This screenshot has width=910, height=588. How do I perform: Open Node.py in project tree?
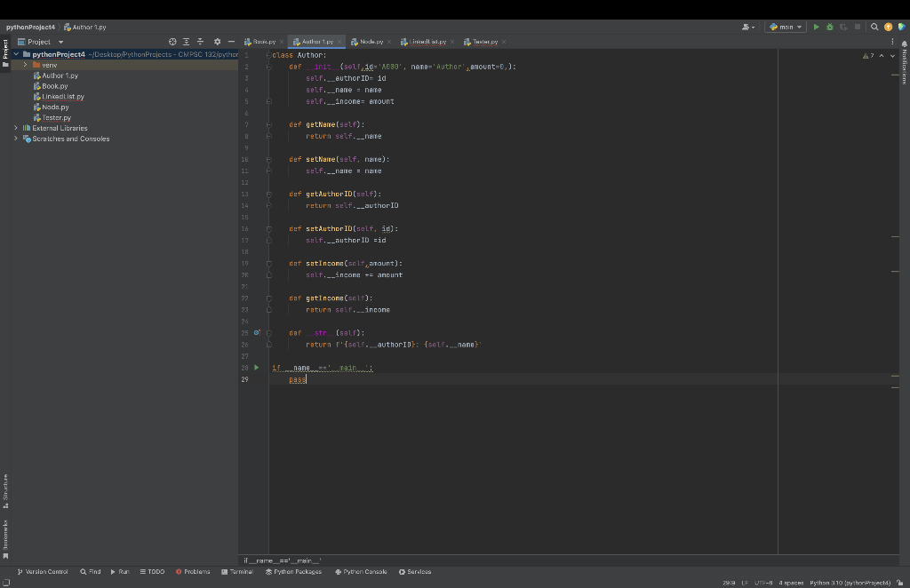(51, 107)
